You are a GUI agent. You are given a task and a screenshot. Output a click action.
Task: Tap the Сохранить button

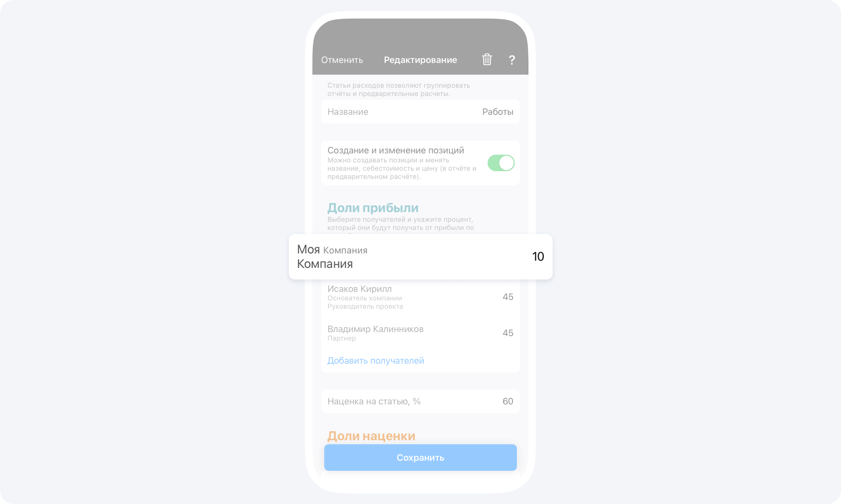(420, 457)
